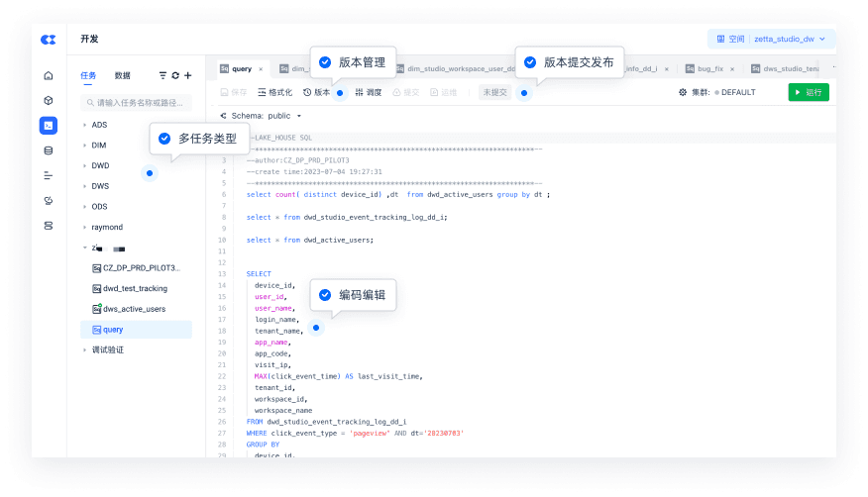Image resolution: width=868 pixels, height=497 pixels.
Task: Select the database icon in left sidebar
Action: point(49,150)
